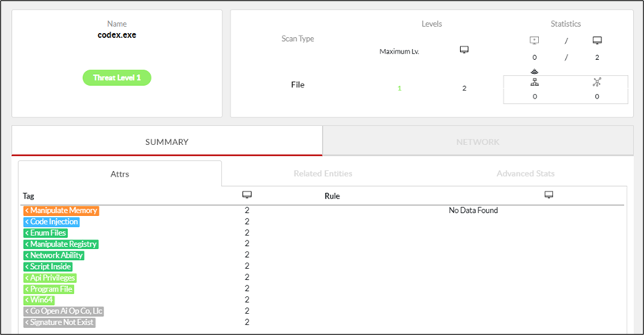Select the Co Open Ai Op Co, Llc tag

pyautogui.click(x=64, y=311)
